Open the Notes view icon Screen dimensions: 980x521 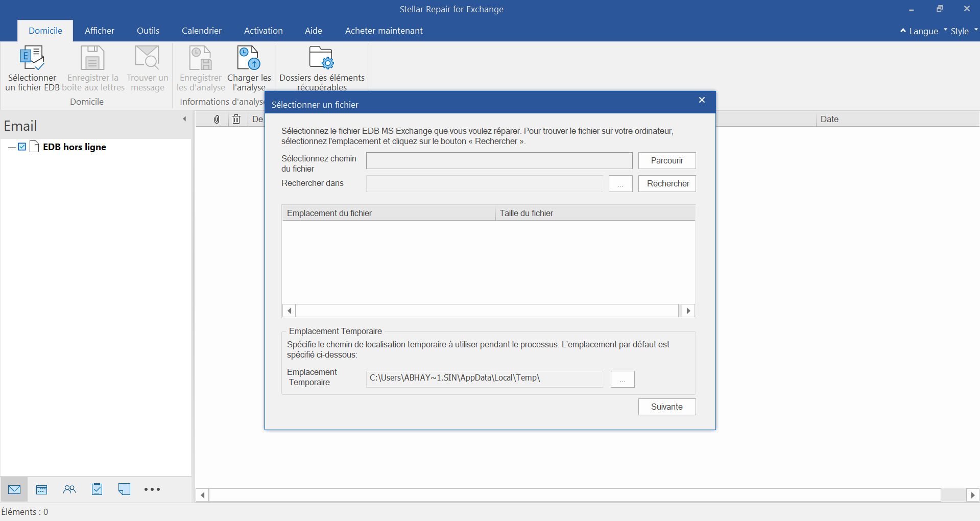(124, 489)
